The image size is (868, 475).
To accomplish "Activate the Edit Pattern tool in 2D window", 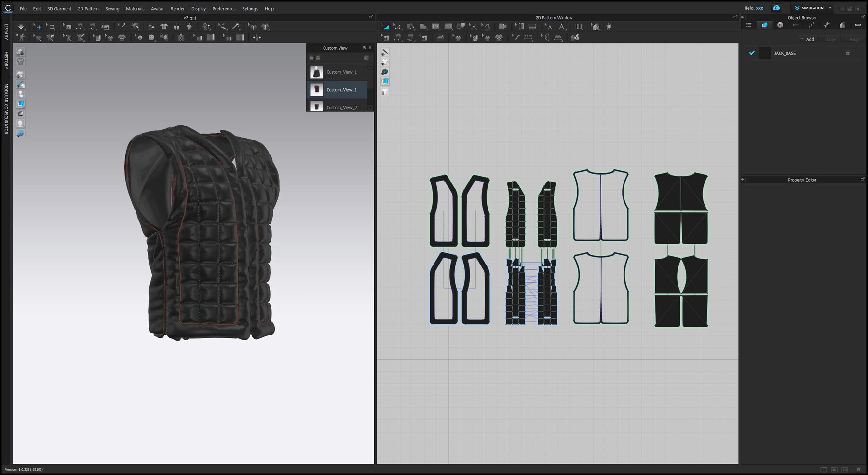I will pos(397,27).
